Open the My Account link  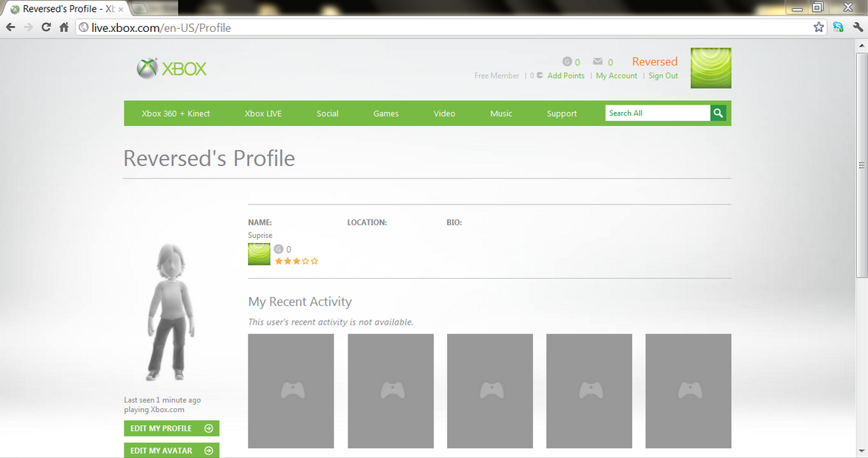[617, 76]
